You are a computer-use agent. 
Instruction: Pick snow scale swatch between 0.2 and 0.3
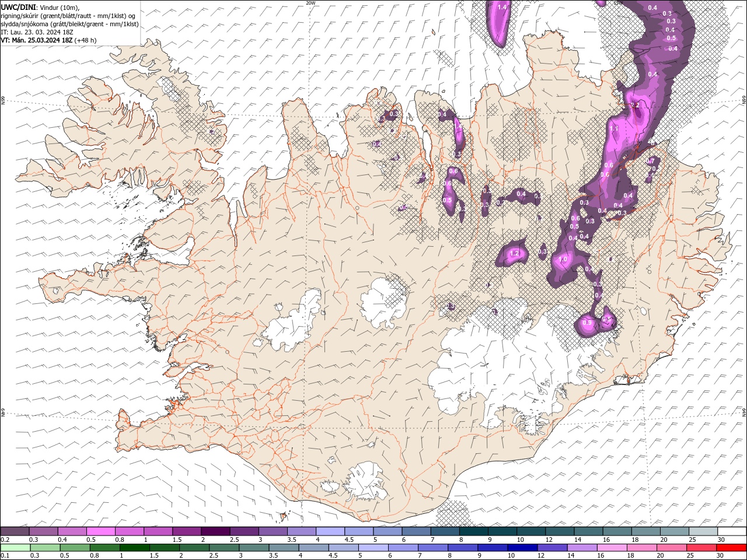click(15, 531)
